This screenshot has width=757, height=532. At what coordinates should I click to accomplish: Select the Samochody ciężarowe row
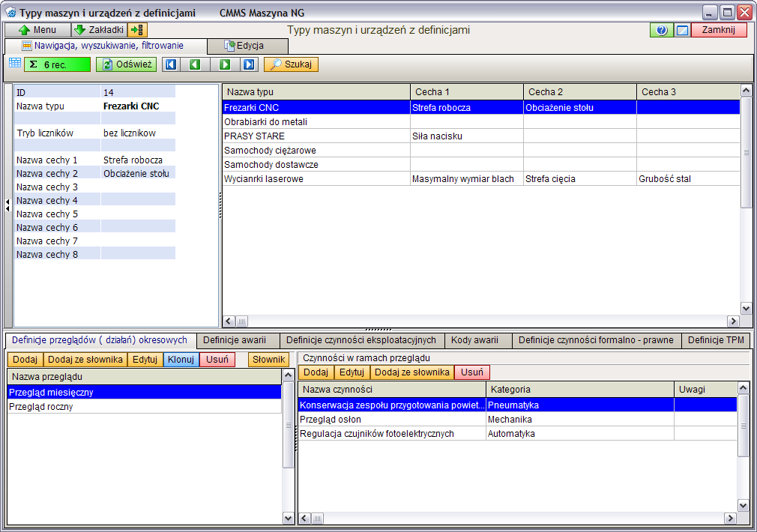click(x=481, y=150)
